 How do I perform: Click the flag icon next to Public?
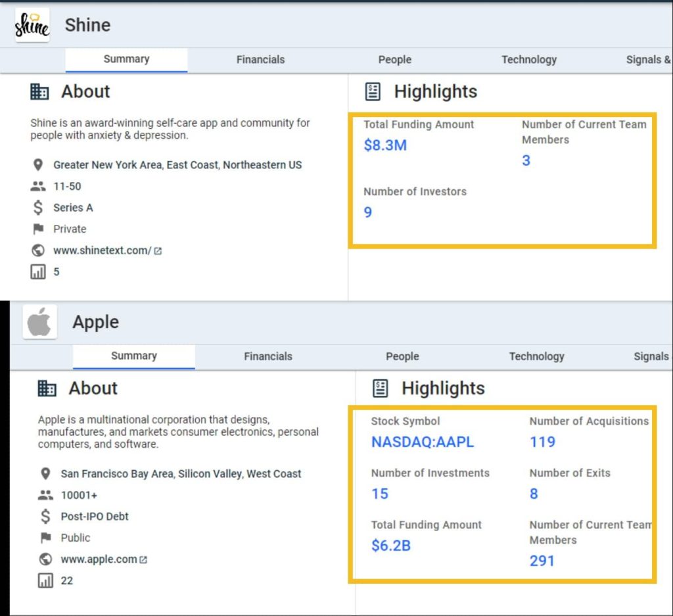coord(46,538)
